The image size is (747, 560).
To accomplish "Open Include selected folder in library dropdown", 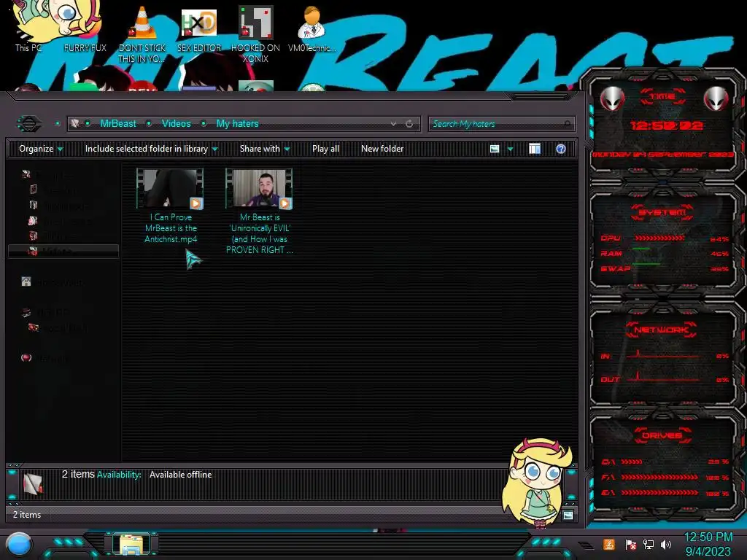I will coord(152,149).
